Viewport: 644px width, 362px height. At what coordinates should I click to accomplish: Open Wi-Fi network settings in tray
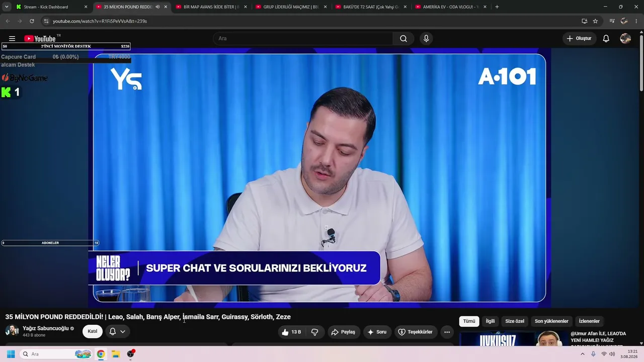pyautogui.click(x=604, y=354)
